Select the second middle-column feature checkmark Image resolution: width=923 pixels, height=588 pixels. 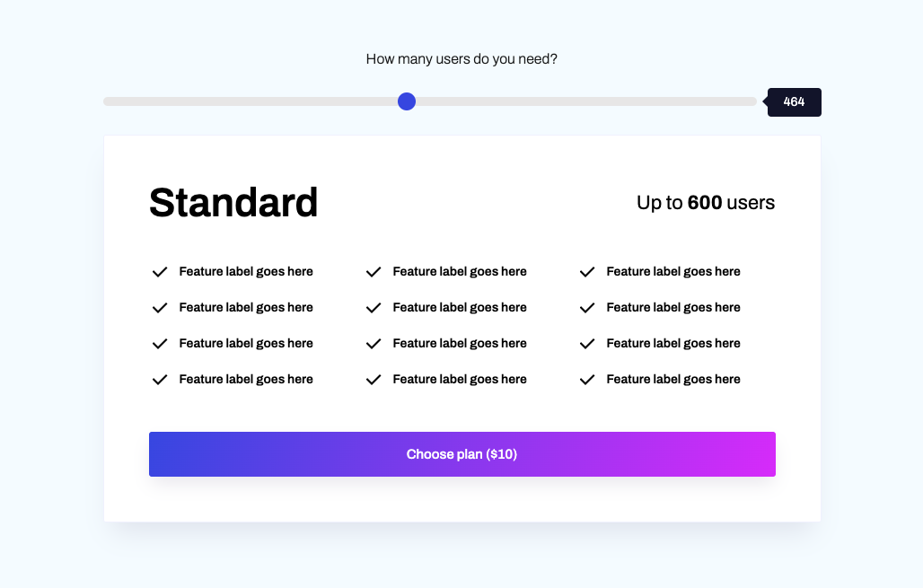coord(374,307)
